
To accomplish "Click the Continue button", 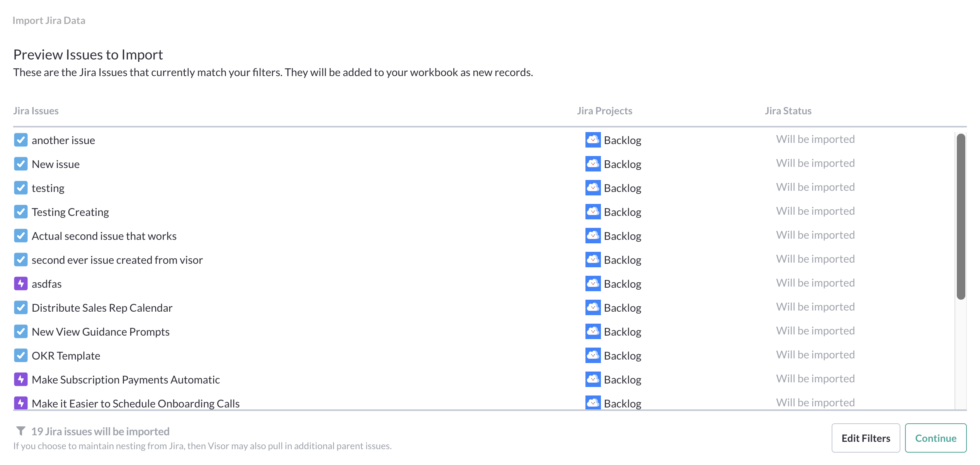I will (x=936, y=438).
